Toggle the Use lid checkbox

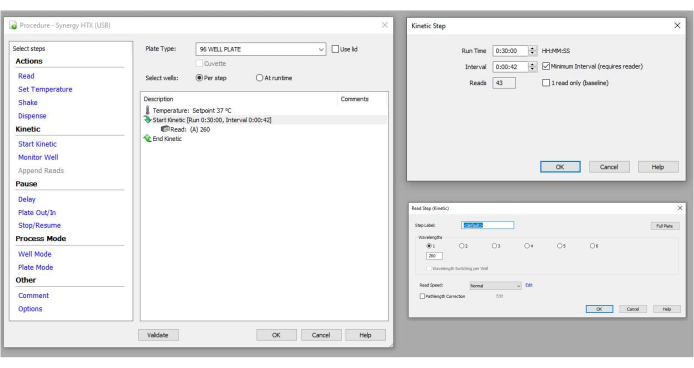(335, 49)
